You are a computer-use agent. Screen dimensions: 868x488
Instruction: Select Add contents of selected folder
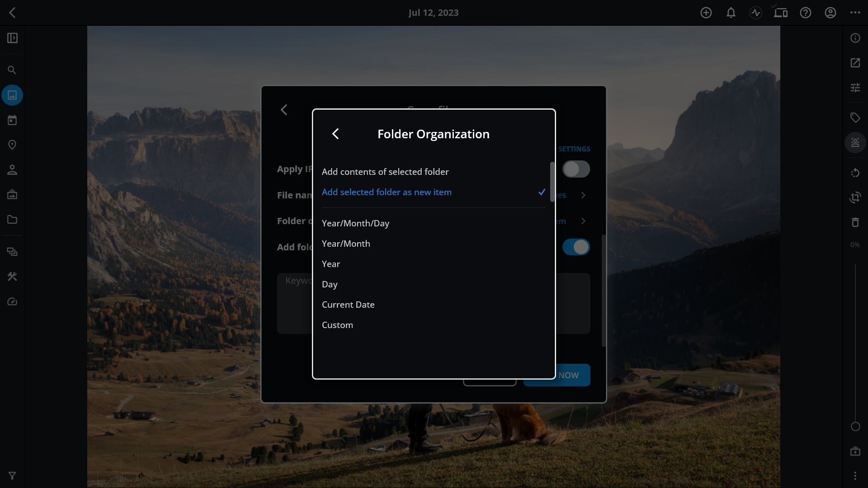[385, 172]
